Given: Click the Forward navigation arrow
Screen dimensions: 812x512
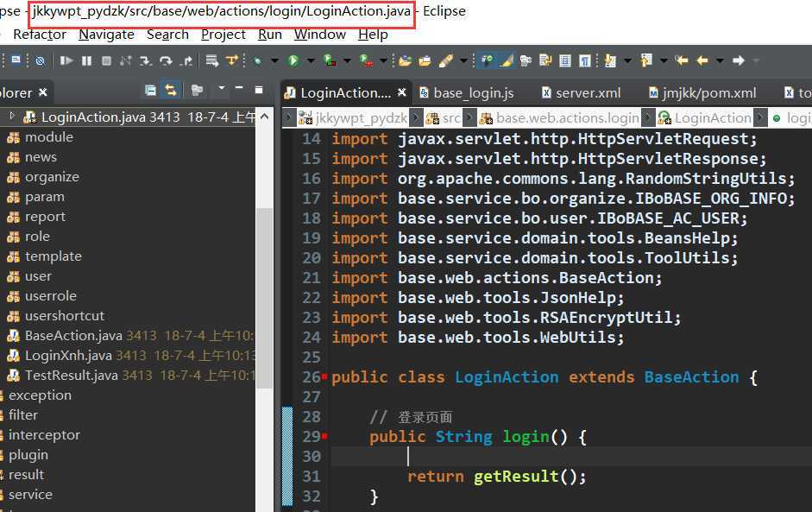Looking at the screenshot, I should pos(739,60).
